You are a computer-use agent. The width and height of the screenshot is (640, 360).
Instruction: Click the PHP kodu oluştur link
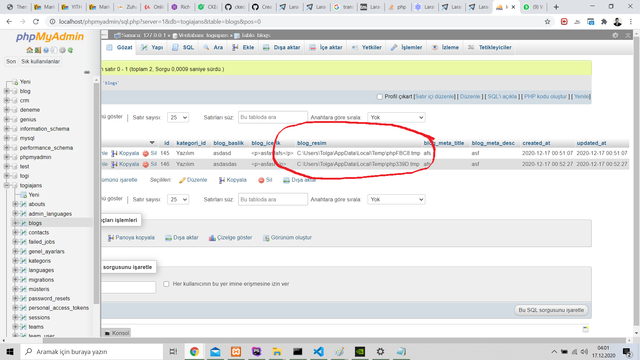pyautogui.click(x=546, y=97)
